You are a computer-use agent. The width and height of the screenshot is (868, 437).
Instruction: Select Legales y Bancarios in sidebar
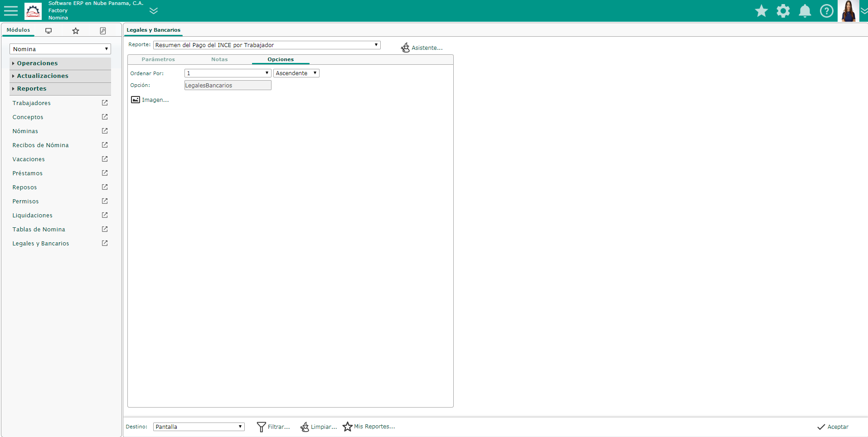(41, 244)
